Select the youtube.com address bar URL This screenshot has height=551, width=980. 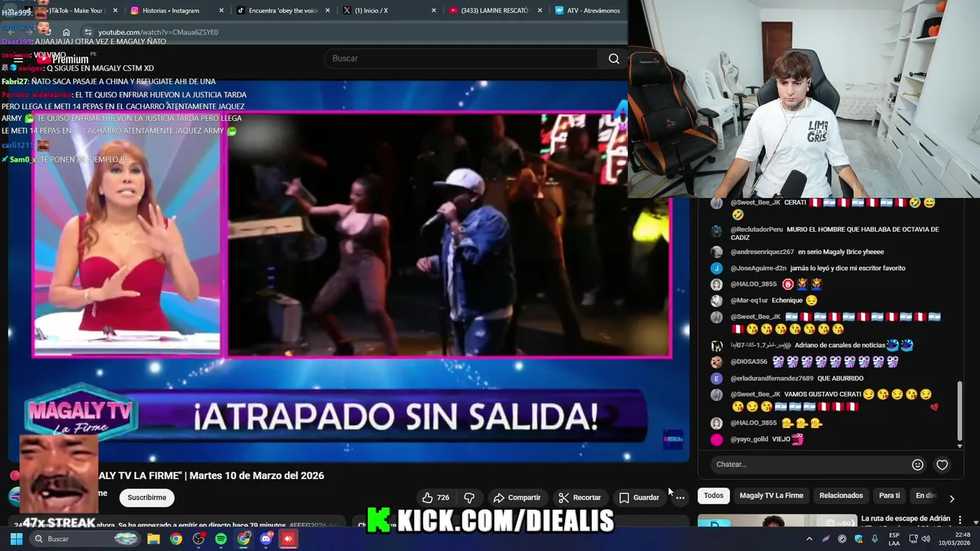click(158, 32)
